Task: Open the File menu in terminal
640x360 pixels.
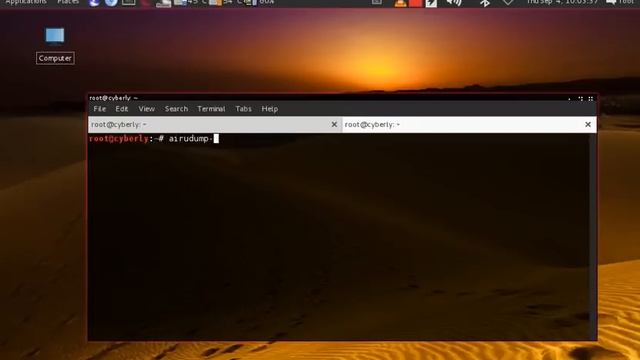Action: click(100, 109)
